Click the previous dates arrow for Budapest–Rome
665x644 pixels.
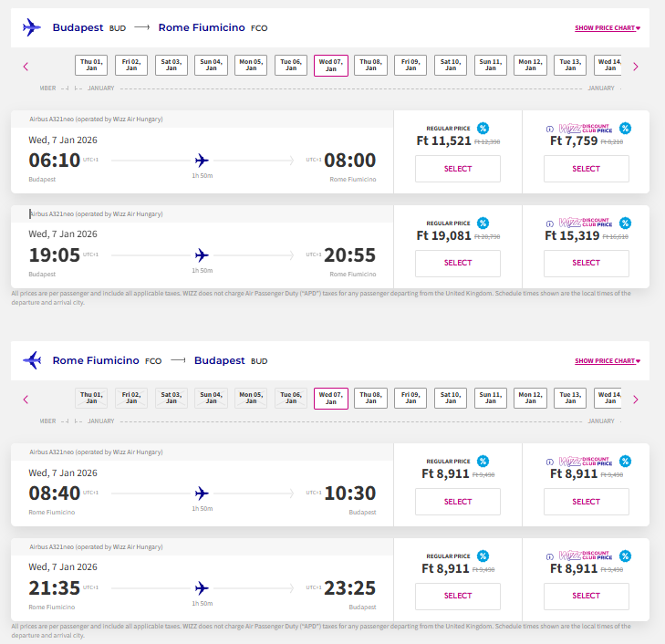tap(26, 66)
